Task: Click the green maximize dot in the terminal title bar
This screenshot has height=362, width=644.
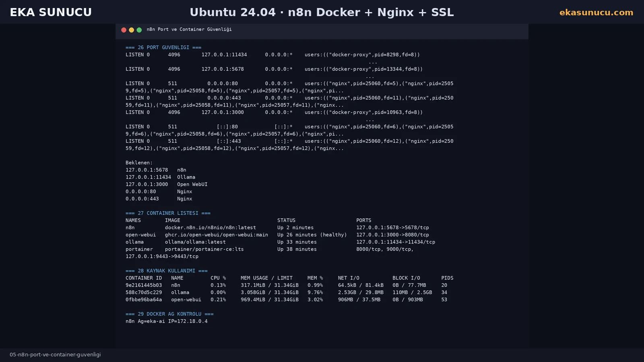Action: tap(139, 30)
